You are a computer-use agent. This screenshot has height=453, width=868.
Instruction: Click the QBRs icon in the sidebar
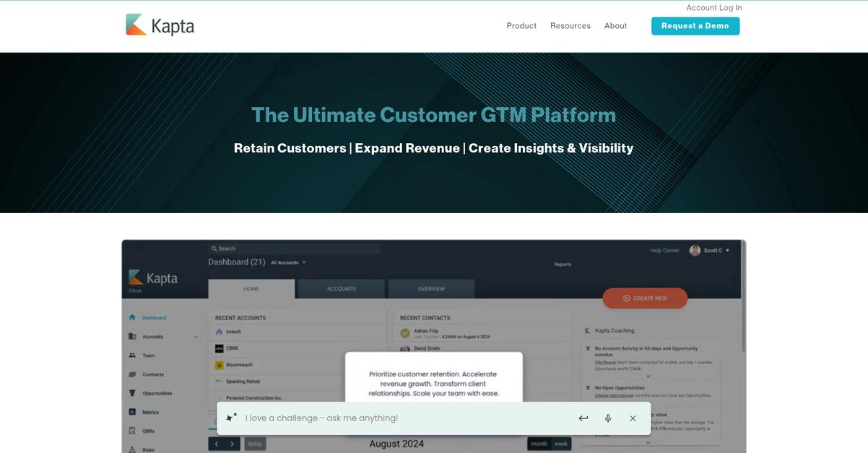pyautogui.click(x=132, y=431)
